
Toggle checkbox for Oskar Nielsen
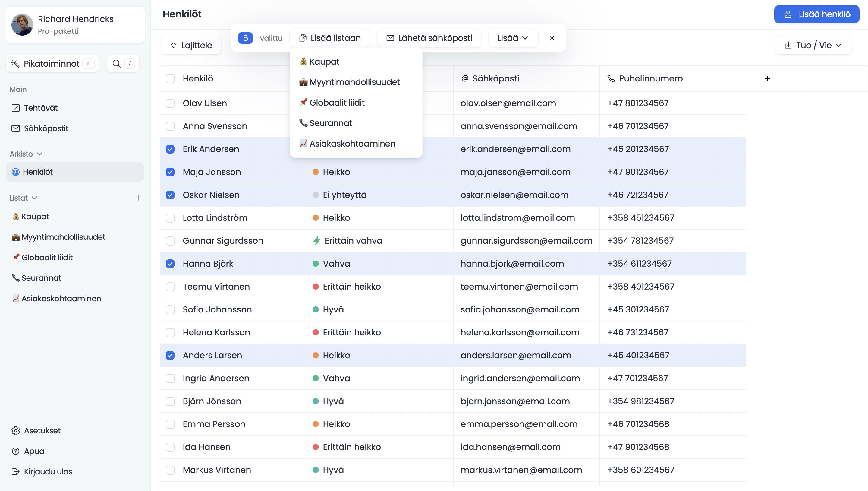[170, 195]
